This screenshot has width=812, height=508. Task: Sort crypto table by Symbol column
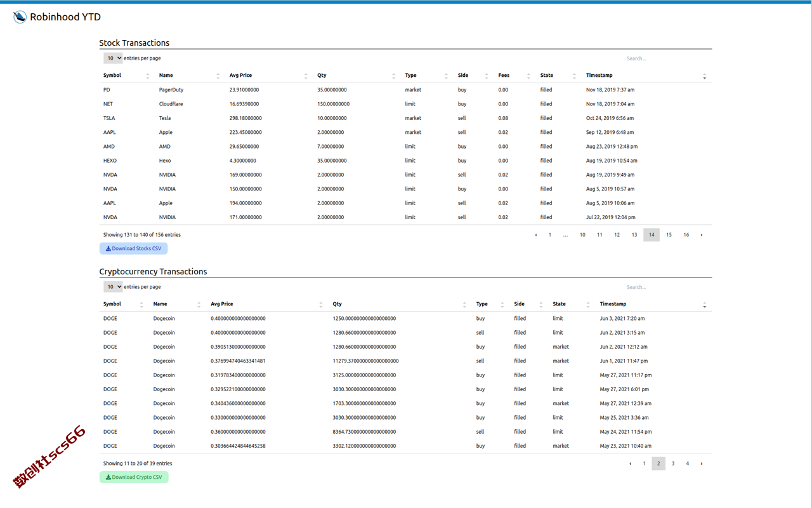click(124, 304)
